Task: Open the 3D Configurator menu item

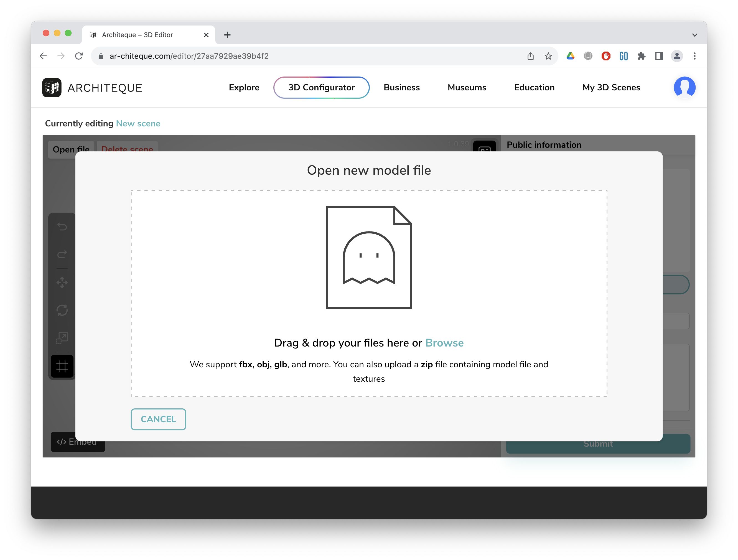Action: 321,87
